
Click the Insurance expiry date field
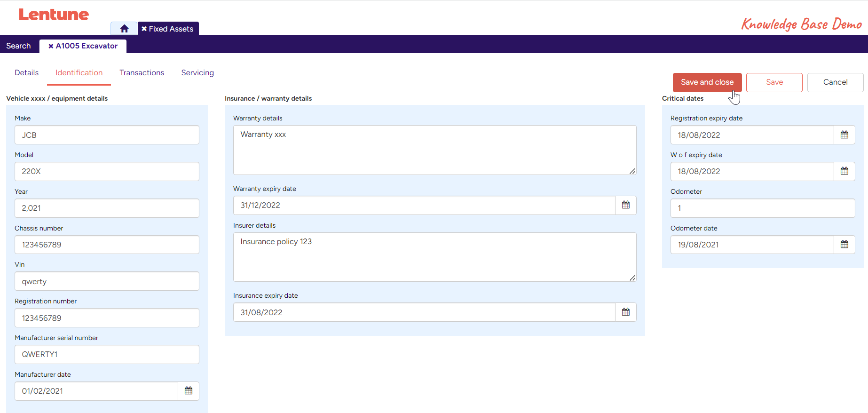coord(424,312)
